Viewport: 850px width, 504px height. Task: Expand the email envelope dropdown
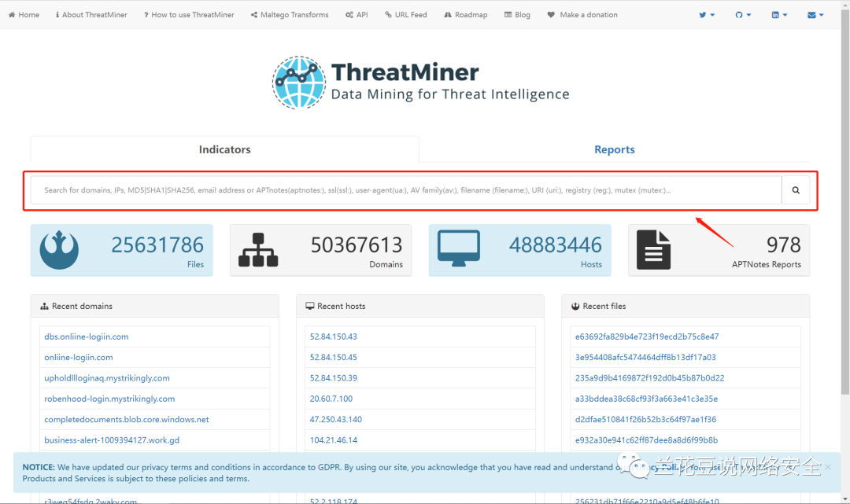(x=815, y=15)
